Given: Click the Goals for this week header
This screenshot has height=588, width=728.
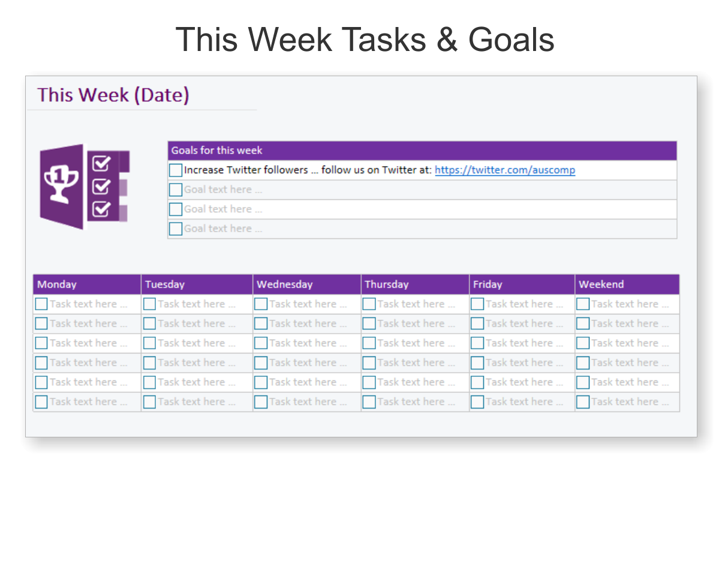Looking at the screenshot, I should 422,151.
